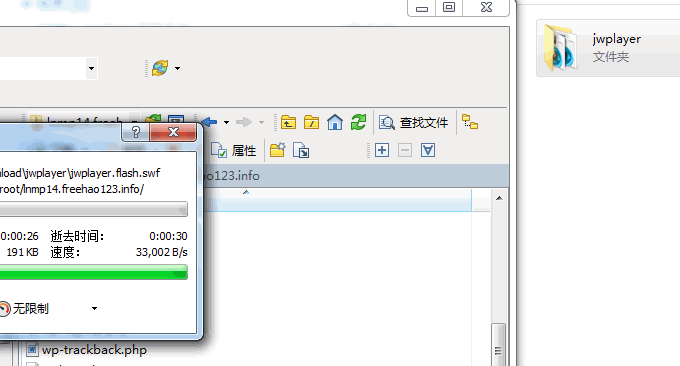Image resolution: width=680 pixels, height=366 pixels.
Task: Go to the root directory folder icon
Action: pos(311,123)
